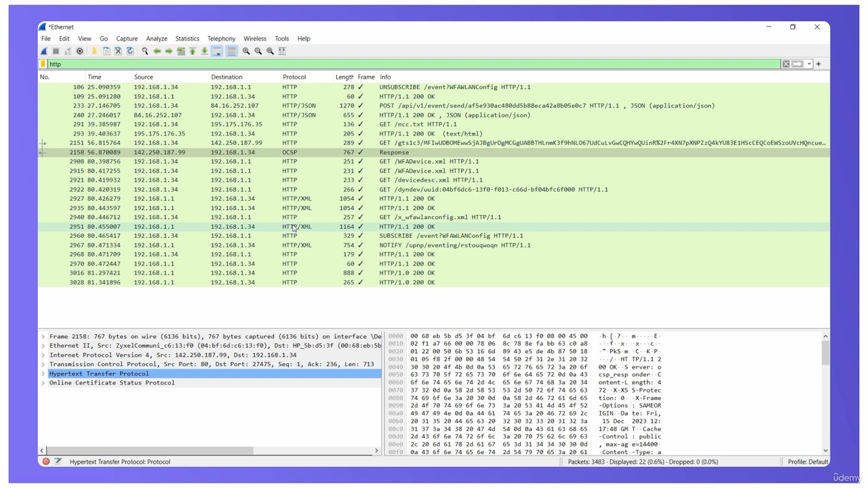Apply the display filter arrow
Screen dimensions: 868x488
[x=797, y=64]
